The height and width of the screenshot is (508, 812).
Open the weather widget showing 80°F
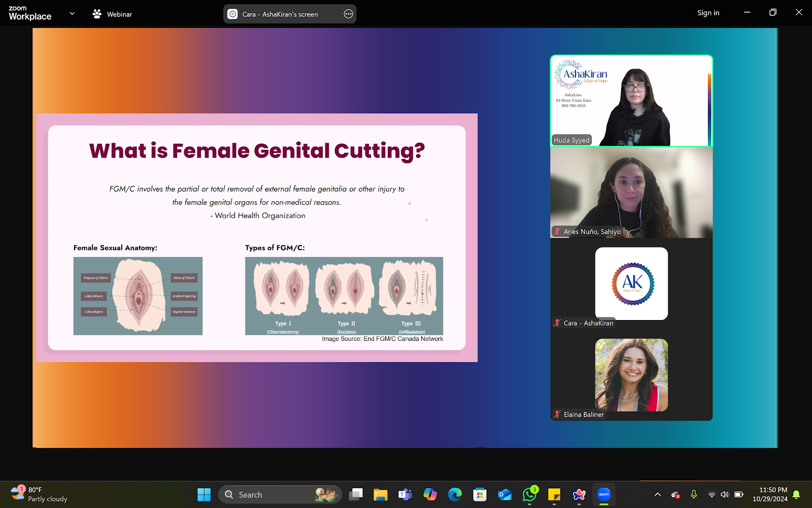[40, 494]
